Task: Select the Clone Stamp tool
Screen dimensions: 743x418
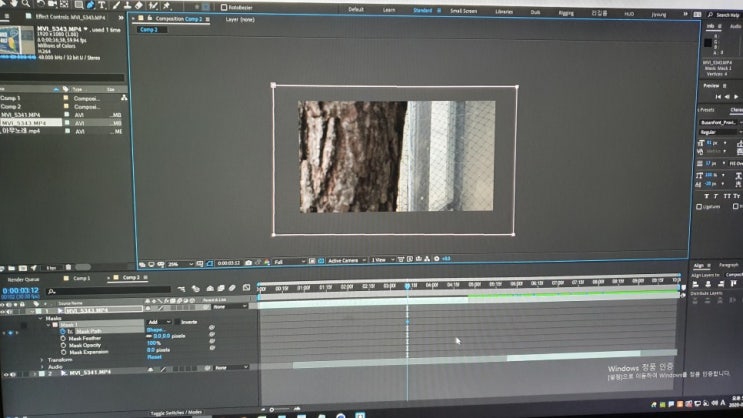Action: (x=127, y=5)
